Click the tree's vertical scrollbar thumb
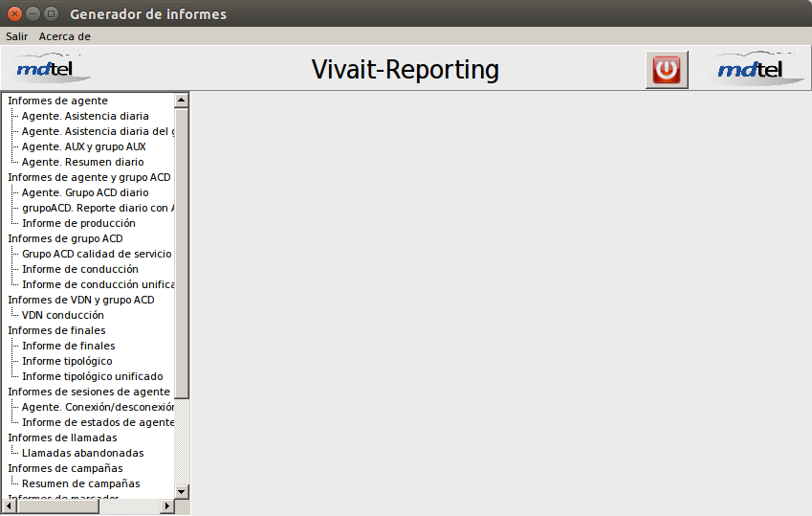 182,253
